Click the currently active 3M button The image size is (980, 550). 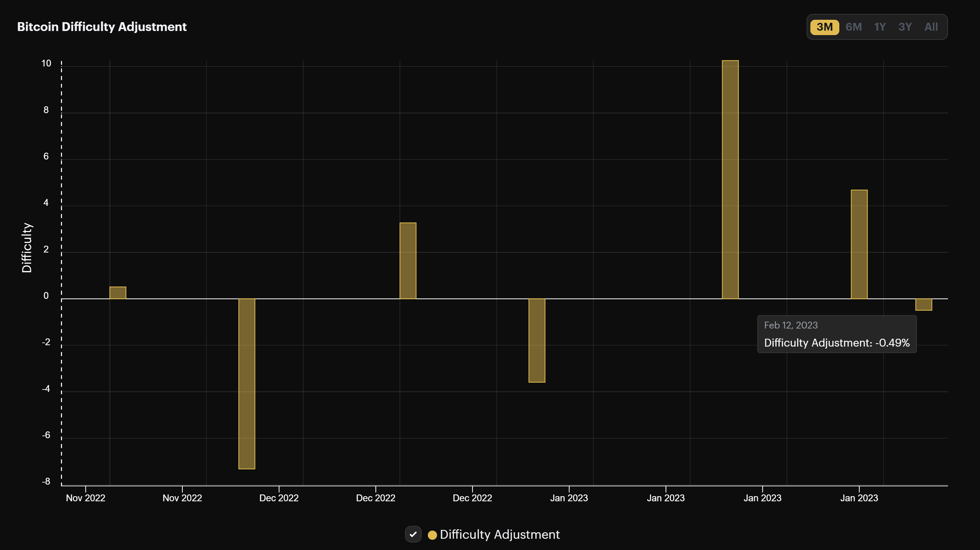tap(825, 27)
